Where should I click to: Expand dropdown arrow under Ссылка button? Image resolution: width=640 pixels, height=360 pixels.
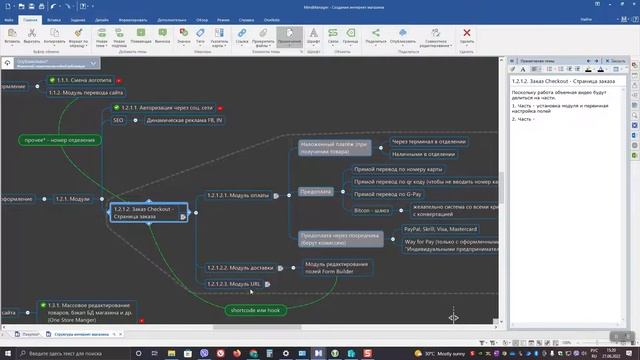242,45
